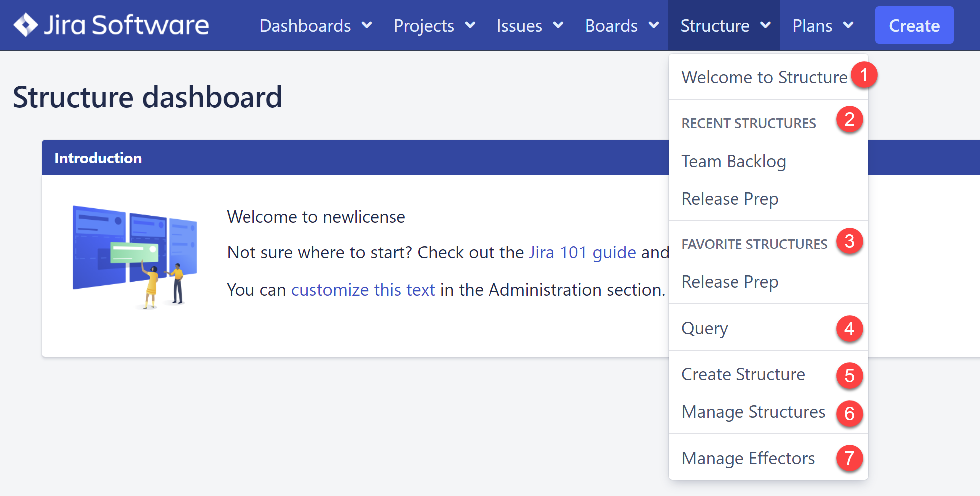Open Manage Structures option
The image size is (980, 496).
pos(753,412)
